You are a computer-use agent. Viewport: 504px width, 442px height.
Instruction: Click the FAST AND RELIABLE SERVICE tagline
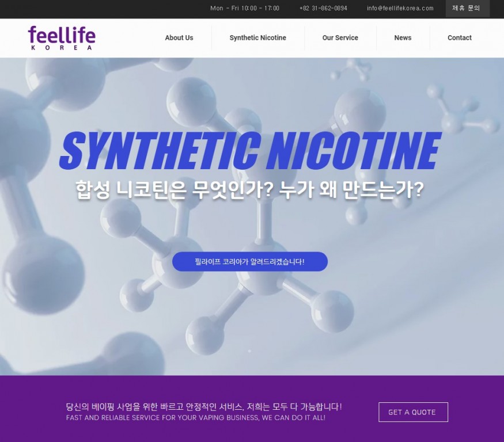[x=196, y=418]
